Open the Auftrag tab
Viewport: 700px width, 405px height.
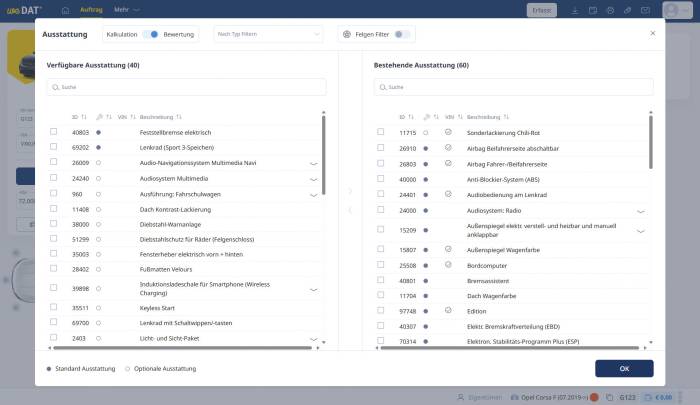click(x=91, y=10)
